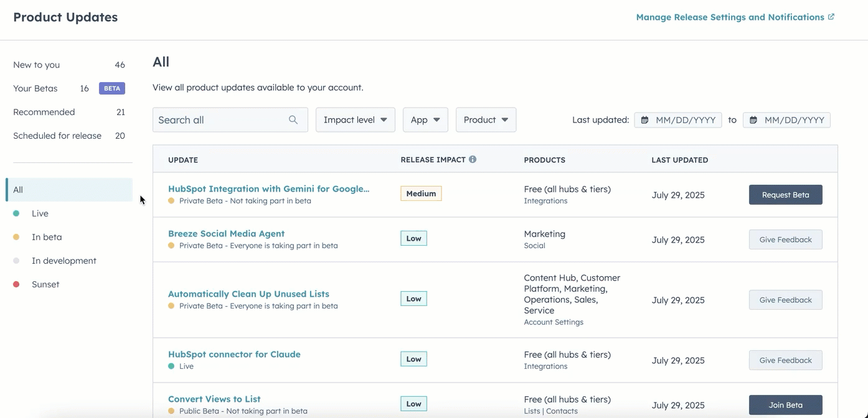The height and width of the screenshot is (418, 868).
Task: Click the search magnifier icon
Action: pos(293,120)
